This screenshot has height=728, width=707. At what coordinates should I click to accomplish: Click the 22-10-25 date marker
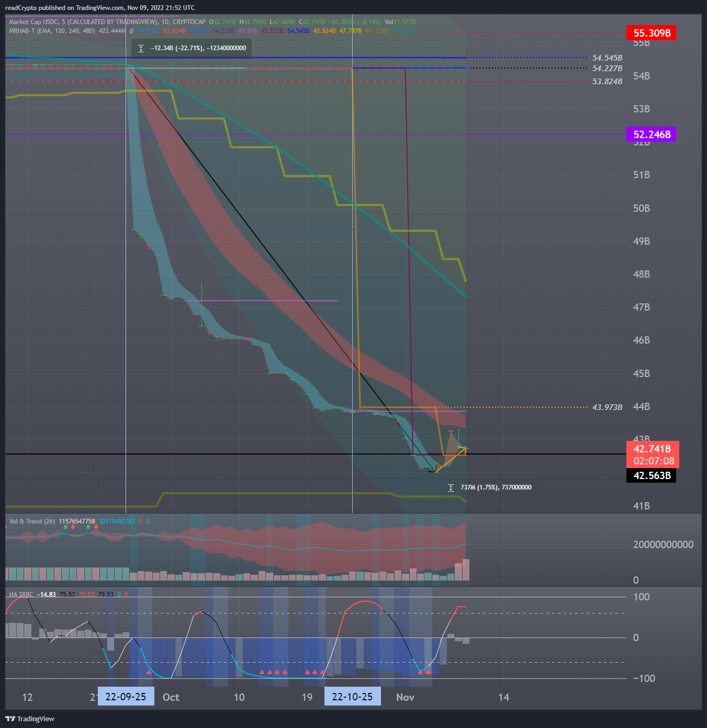(x=352, y=697)
